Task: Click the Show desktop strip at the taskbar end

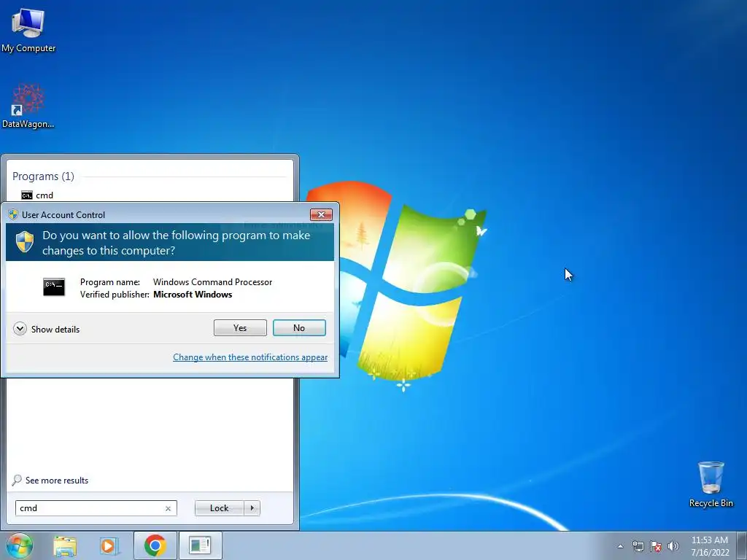Action: 742,546
